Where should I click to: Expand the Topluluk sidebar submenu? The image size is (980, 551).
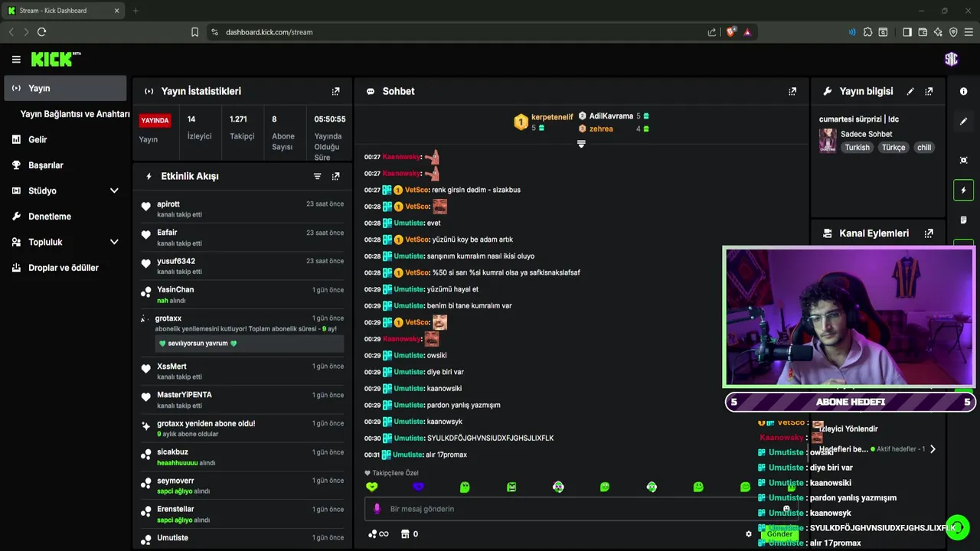pyautogui.click(x=114, y=242)
